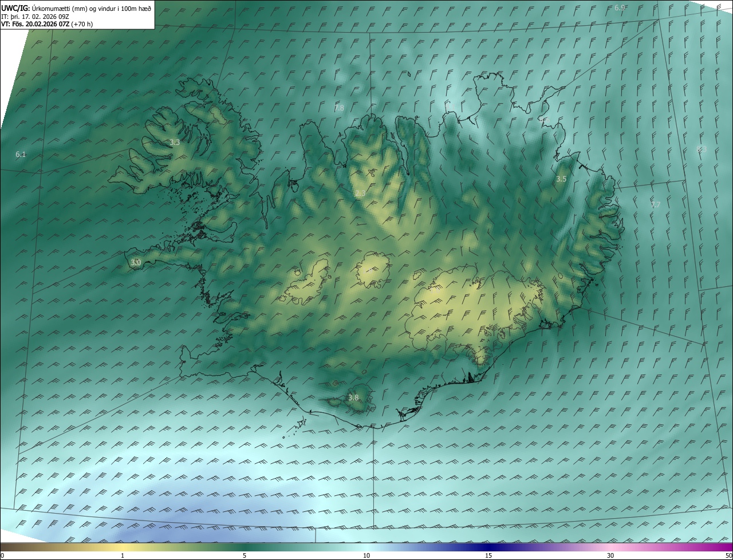
Task: Click the 10 tick on the color scale
Action: click(x=366, y=555)
